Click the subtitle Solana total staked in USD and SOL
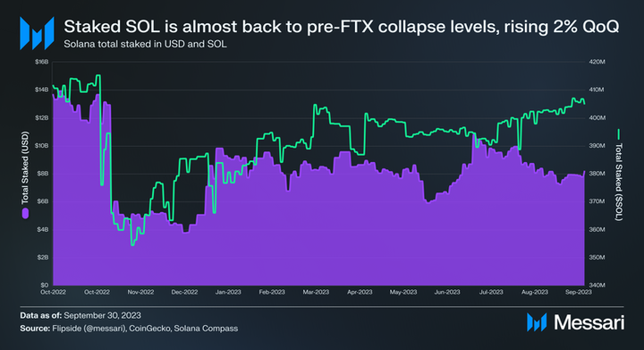The height and width of the screenshot is (350, 644). pos(145,44)
